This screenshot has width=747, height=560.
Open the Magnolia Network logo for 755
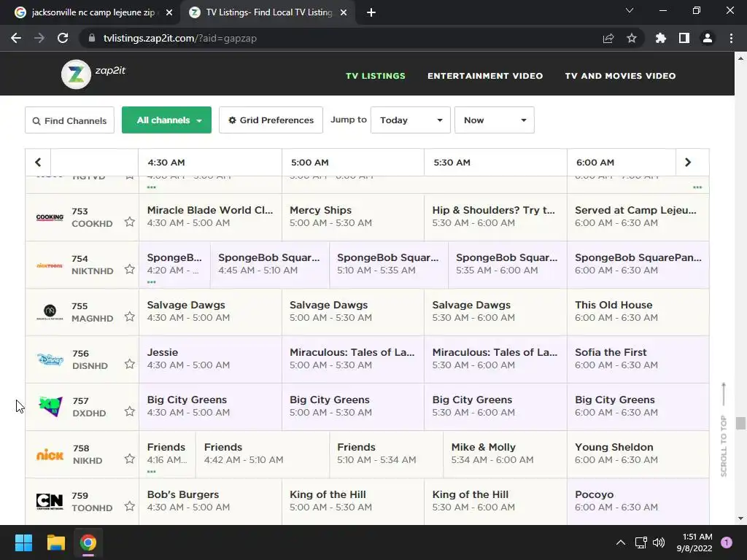click(x=50, y=312)
